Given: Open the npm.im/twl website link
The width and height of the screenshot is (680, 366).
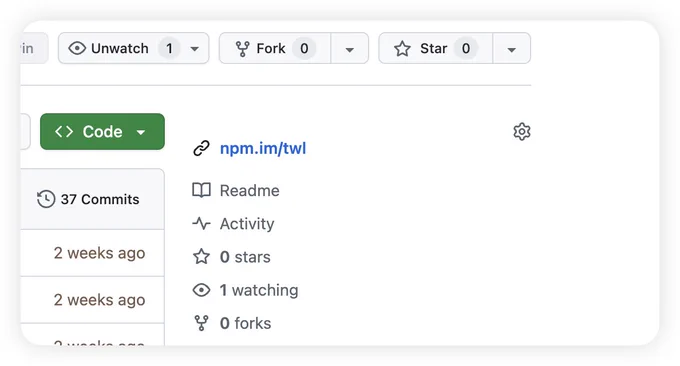Looking at the screenshot, I should pyautogui.click(x=263, y=148).
